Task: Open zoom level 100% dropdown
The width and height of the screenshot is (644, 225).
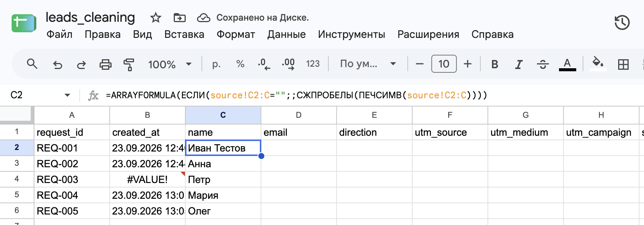Action: coord(170,64)
